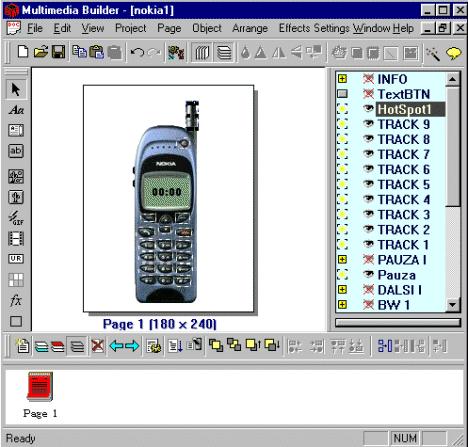Hide the TRACK 1 object
The image size is (468, 447).
(368, 244)
